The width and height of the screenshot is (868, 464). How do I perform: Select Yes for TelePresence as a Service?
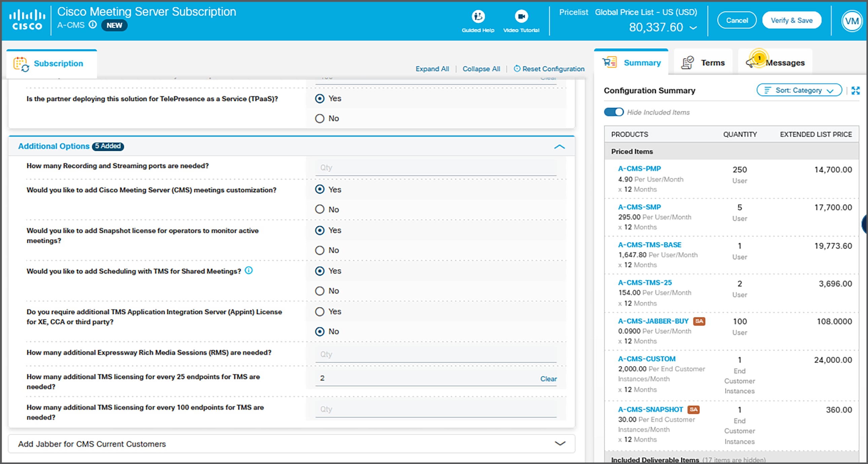click(319, 98)
